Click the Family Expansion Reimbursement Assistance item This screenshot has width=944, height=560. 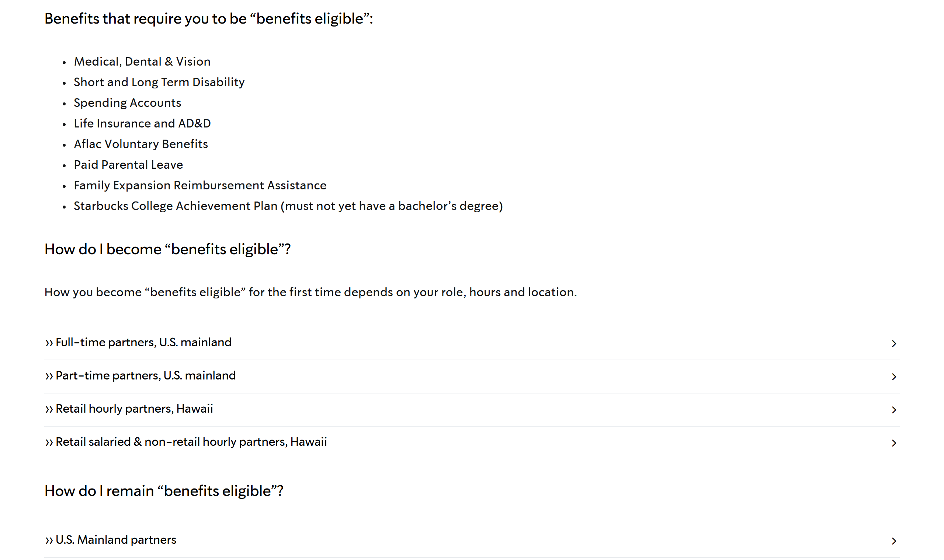click(200, 185)
